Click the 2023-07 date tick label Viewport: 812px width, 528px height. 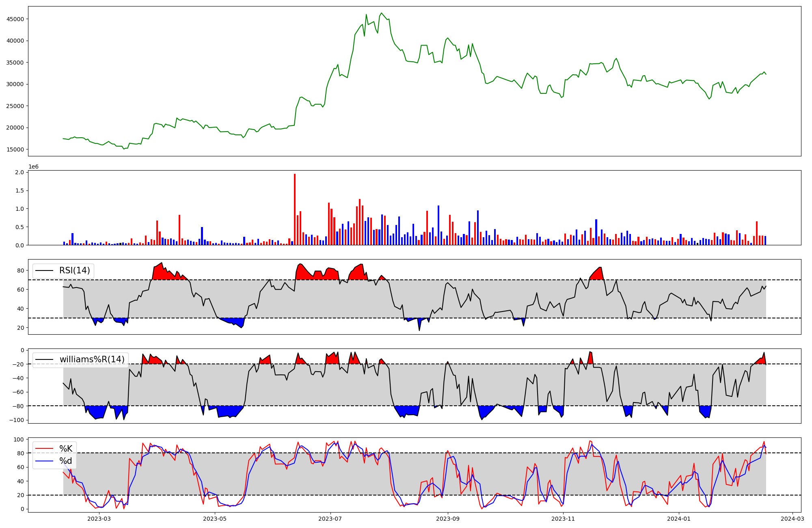pos(330,519)
